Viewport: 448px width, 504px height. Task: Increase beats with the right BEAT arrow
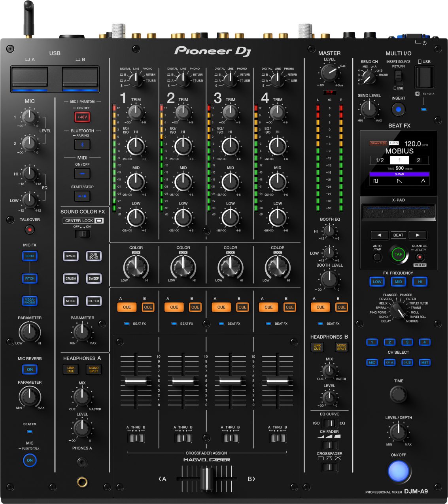coord(417,235)
